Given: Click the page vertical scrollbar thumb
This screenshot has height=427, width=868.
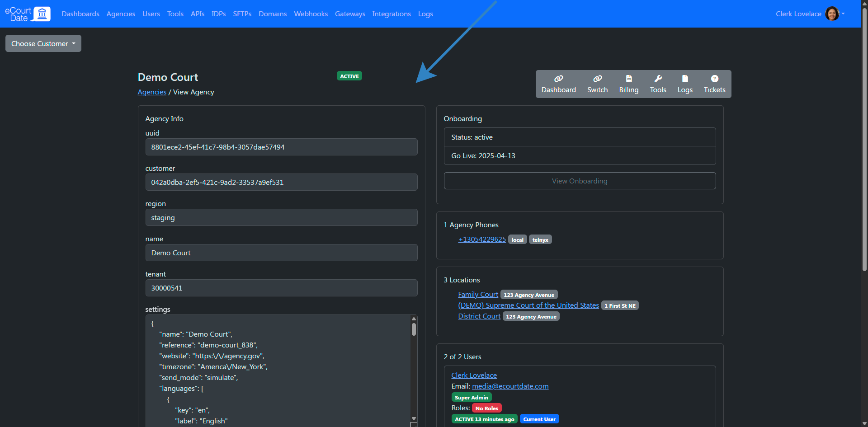Looking at the screenshot, I should pyautogui.click(x=864, y=140).
